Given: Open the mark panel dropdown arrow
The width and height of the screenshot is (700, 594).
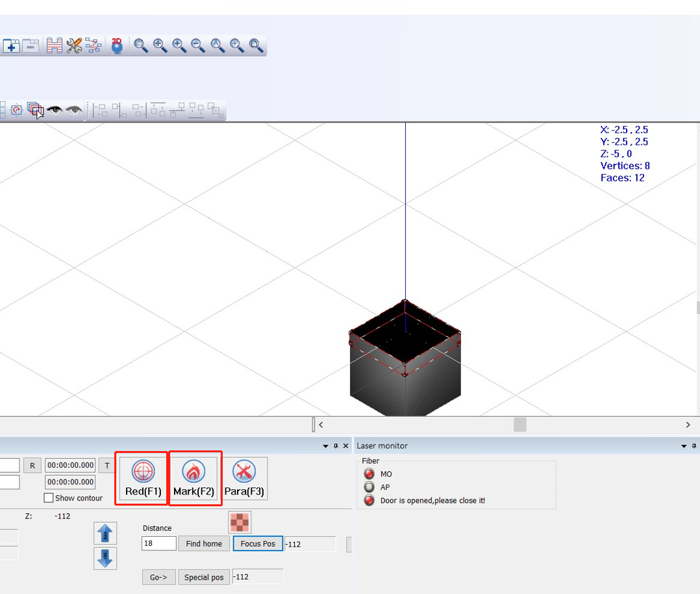Looking at the screenshot, I should (x=325, y=446).
